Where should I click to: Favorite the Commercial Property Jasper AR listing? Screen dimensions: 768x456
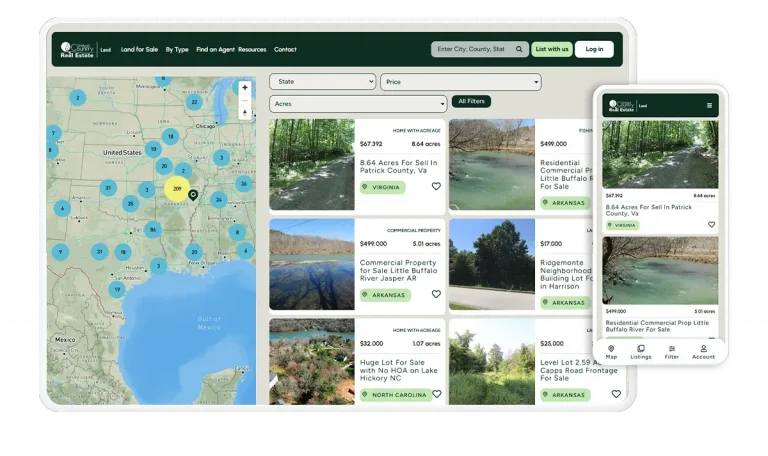coord(436,294)
